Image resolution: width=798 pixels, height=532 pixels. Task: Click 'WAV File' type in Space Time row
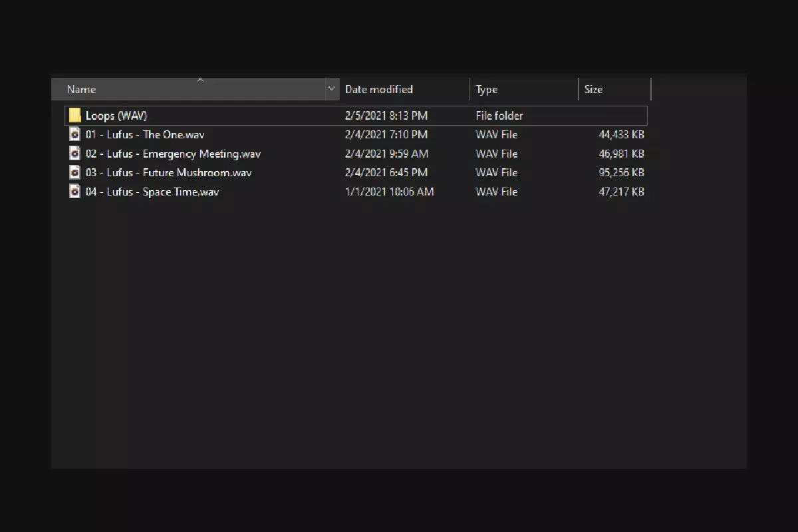pyautogui.click(x=497, y=192)
